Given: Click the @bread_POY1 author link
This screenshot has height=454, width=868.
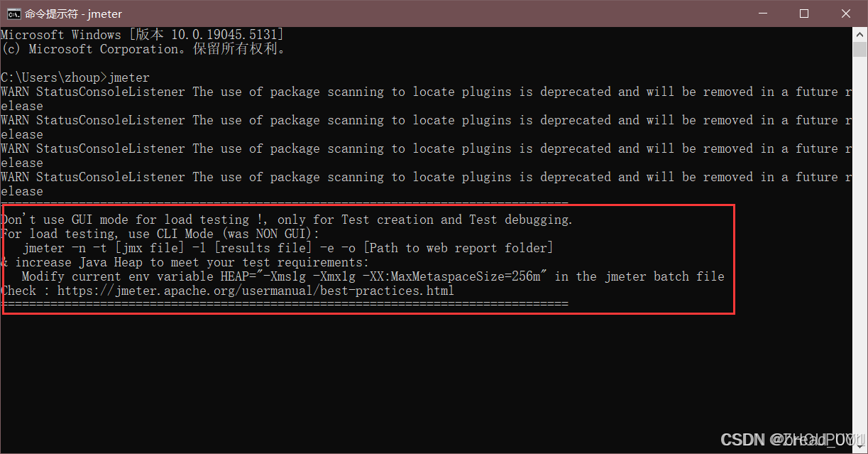Looking at the screenshot, I should [809, 439].
